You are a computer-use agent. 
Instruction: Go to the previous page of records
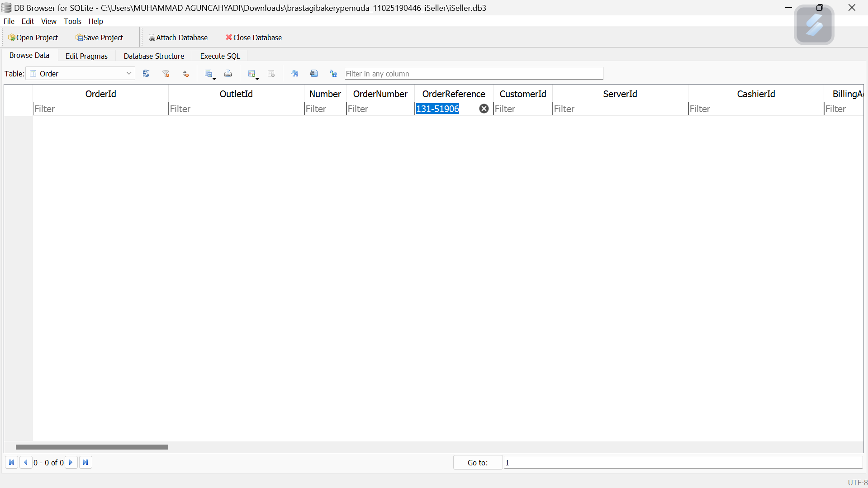[26, 463]
